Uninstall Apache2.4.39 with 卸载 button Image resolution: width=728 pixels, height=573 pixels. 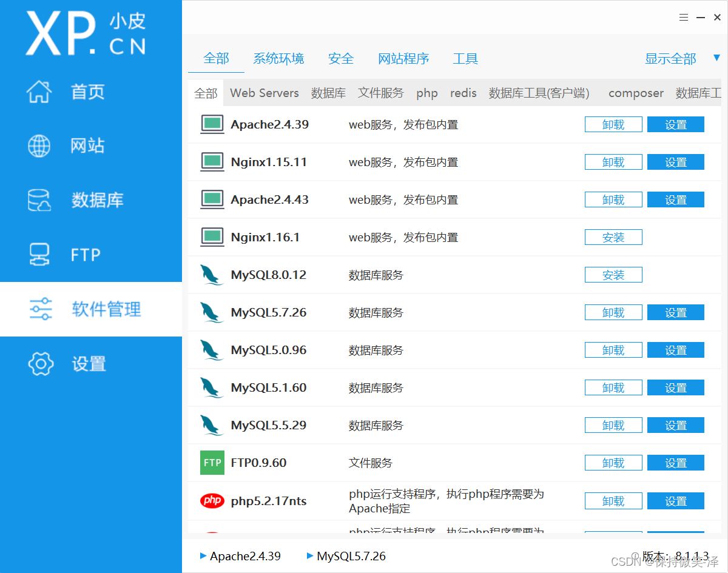click(613, 124)
